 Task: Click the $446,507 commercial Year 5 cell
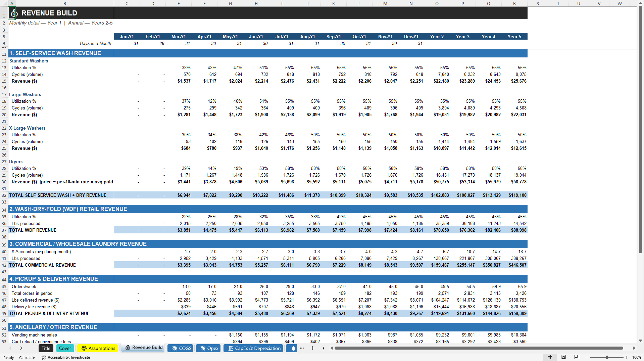point(514,265)
